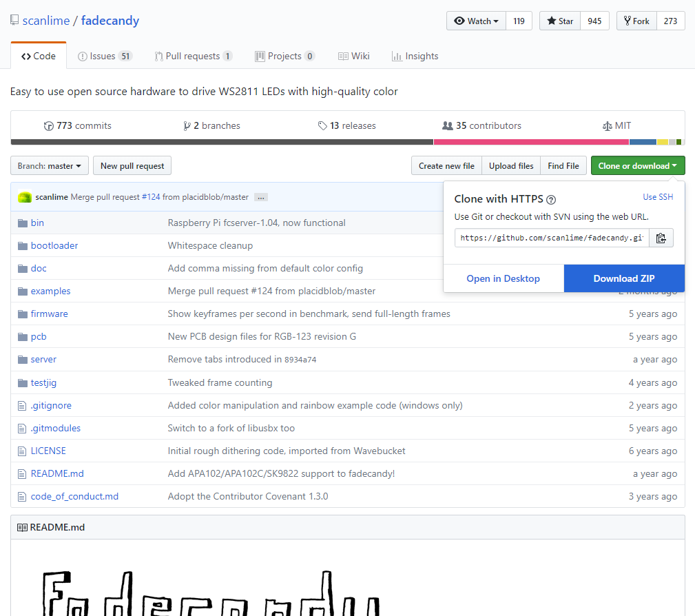Image resolution: width=695 pixels, height=616 pixels.
Task: Click the contributors people icon
Action: click(448, 125)
